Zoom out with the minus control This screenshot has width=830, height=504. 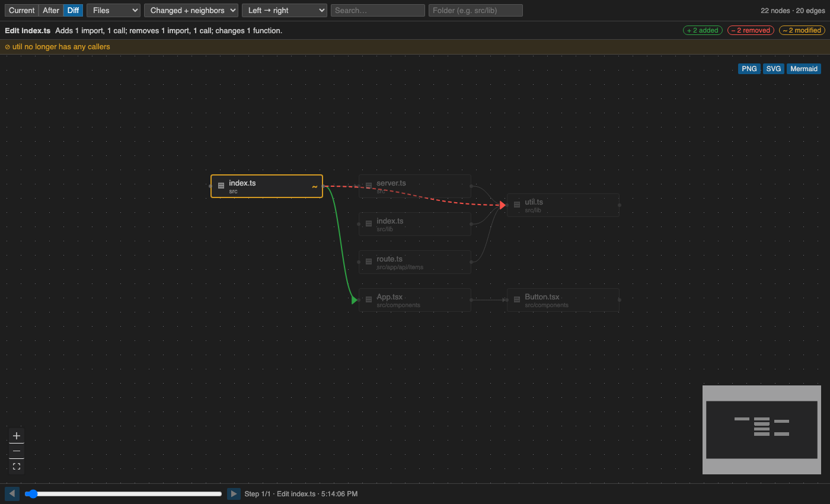tap(17, 451)
